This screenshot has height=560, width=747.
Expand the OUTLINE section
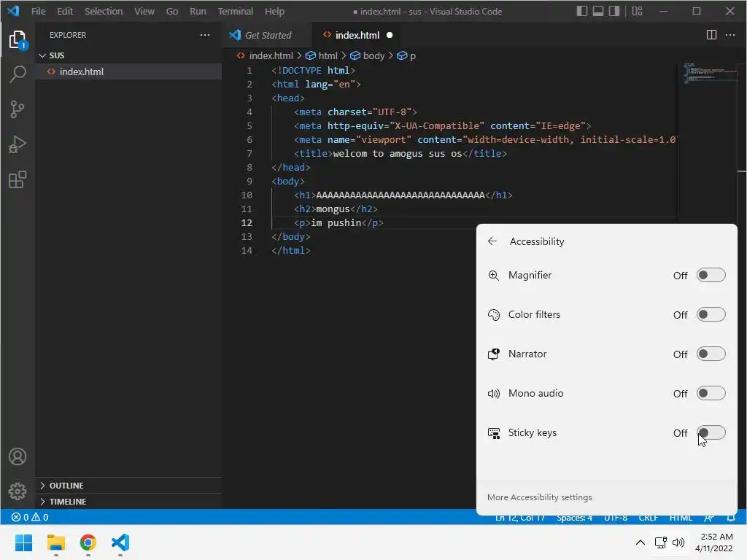tap(128, 485)
